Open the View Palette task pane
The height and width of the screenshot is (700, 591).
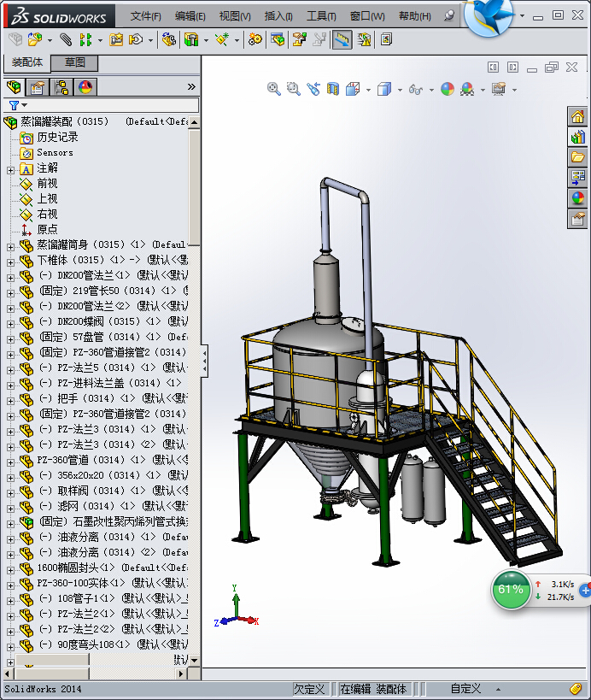coord(577,178)
